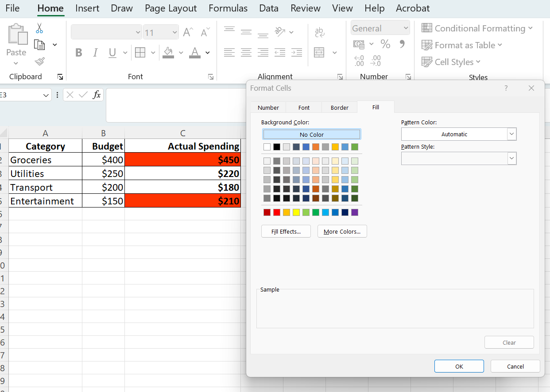
Task: Open the Paste options dropdown arrow
Action: pos(16,63)
